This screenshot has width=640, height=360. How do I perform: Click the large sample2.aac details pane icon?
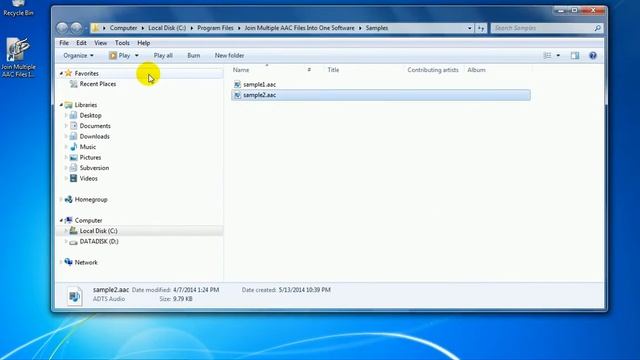75,296
